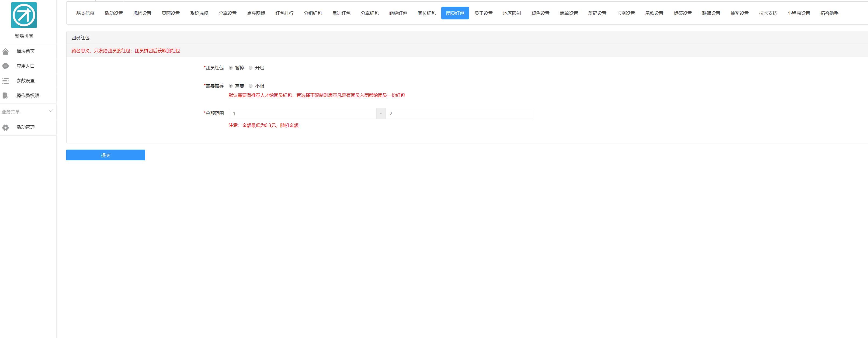The width and height of the screenshot is (868, 338).
Task: Go to the 抽奖设置 tab
Action: [739, 13]
